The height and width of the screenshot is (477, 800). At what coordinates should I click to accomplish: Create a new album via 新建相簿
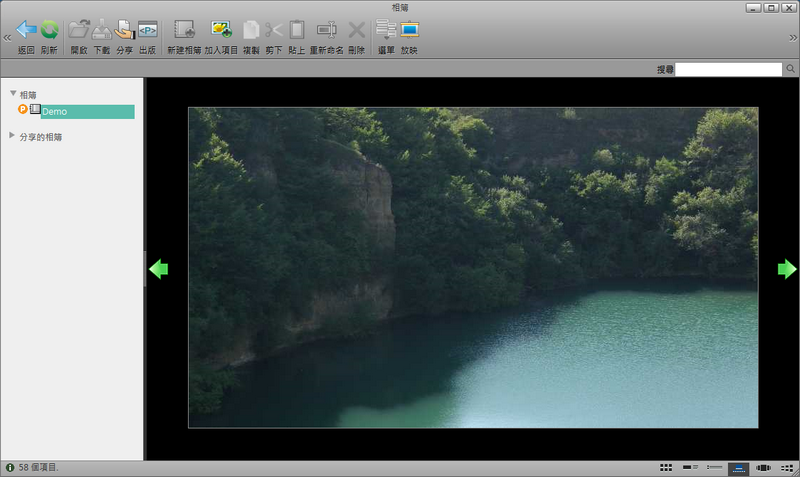coord(183,31)
